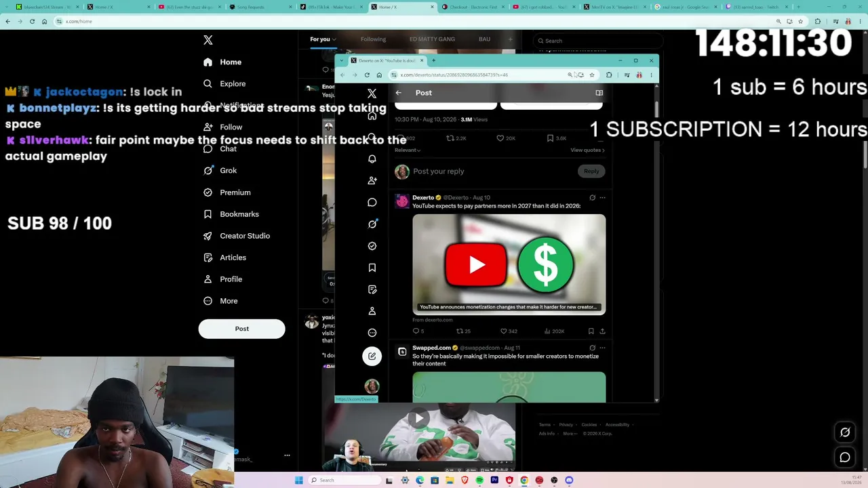Open Follow people icon in popup sidebar
Viewport: 868px width, 488px height.
pos(372,181)
